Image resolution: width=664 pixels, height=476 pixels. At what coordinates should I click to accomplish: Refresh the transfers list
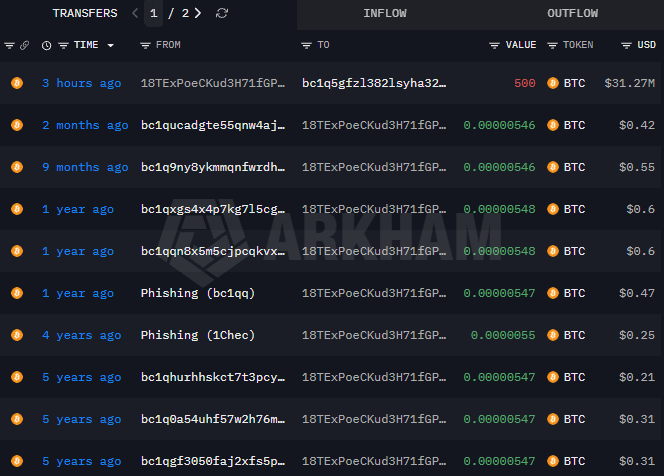click(x=222, y=14)
